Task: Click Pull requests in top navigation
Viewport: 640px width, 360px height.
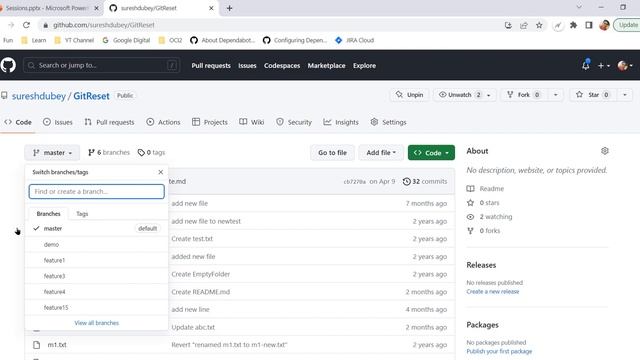Action: (211, 66)
